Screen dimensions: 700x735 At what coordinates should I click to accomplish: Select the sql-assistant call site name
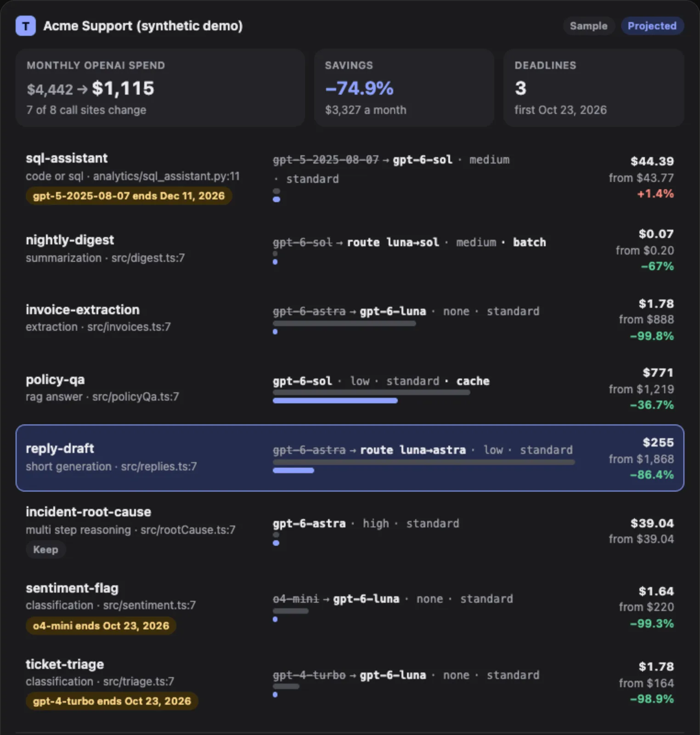point(67,158)
